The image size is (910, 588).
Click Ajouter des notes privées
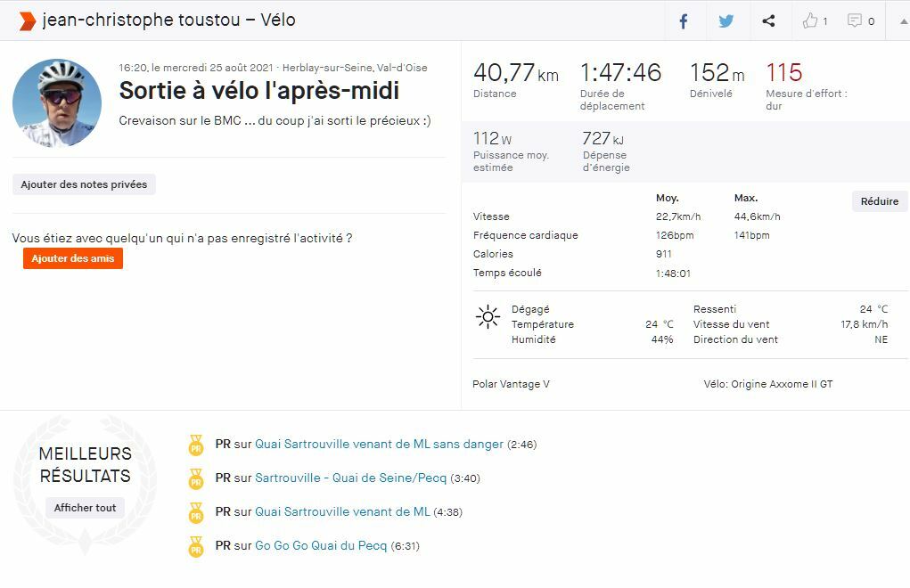[x=84, y=184]
